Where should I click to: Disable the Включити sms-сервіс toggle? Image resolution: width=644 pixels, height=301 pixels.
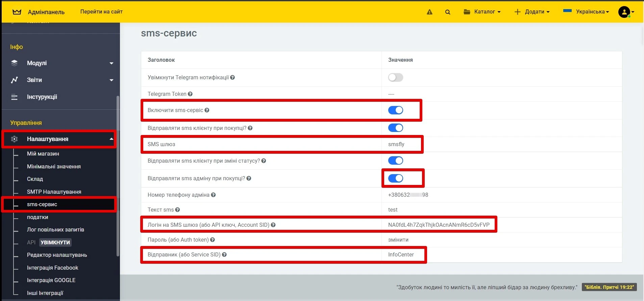[x=395, y=110]
